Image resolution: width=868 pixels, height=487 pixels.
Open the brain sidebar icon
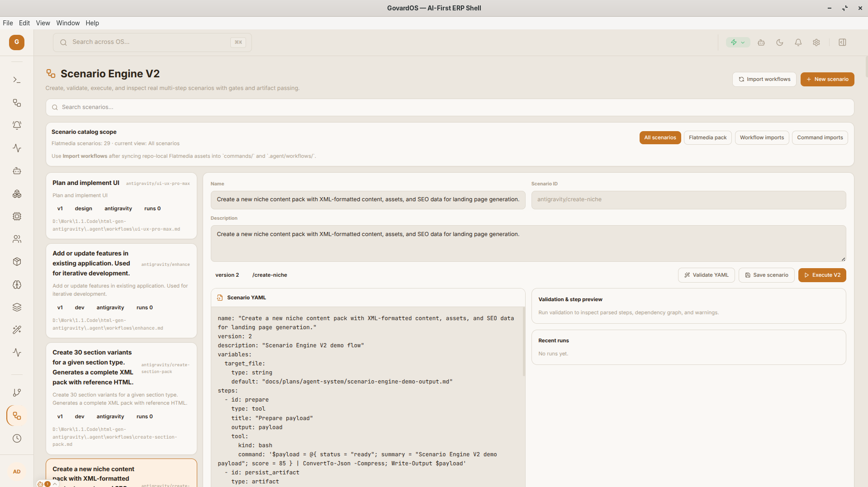[17, 284]
